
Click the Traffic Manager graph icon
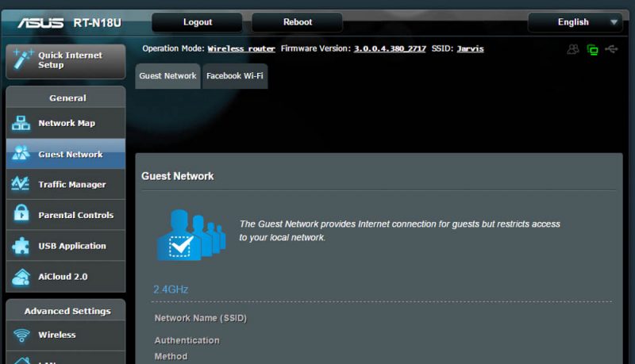click(x=21, y=184)
